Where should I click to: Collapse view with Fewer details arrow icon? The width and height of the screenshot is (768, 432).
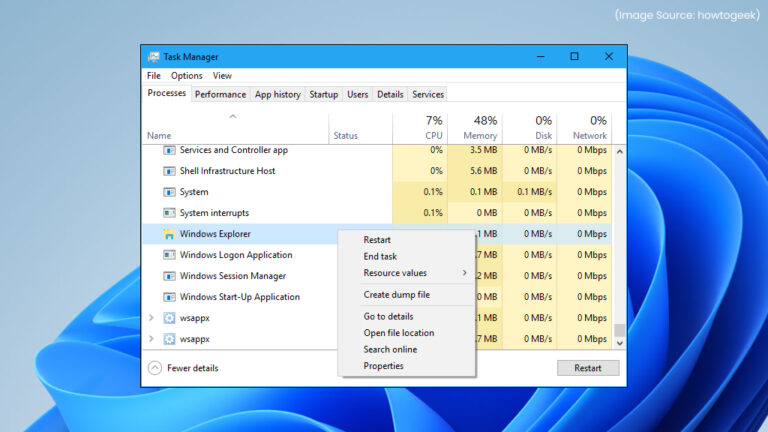(x=155, y=368)
